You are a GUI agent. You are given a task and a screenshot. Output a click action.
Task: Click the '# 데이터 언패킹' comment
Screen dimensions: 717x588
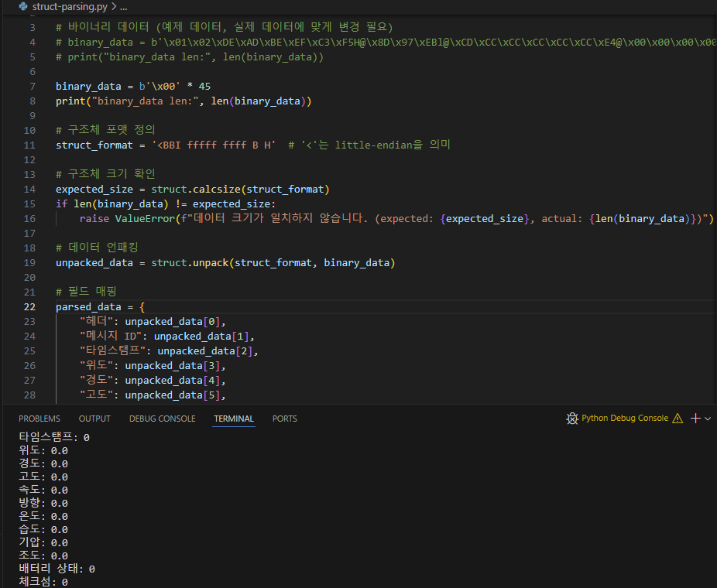97,248
